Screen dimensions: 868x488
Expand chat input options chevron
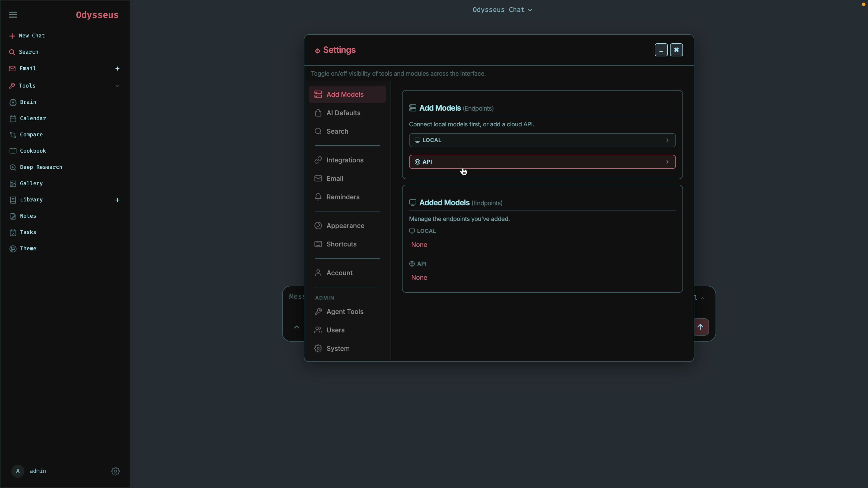coord(296,327)
